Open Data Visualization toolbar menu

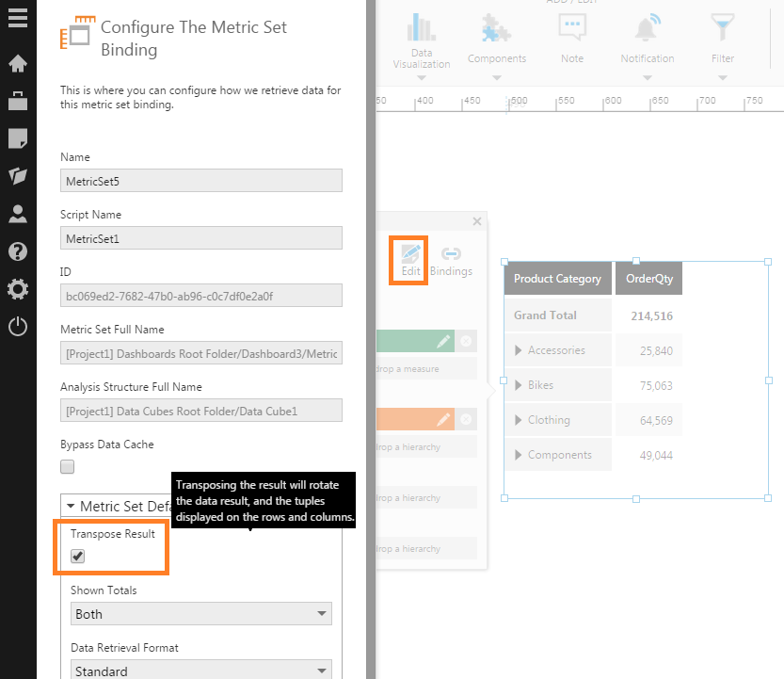point(422,42)
